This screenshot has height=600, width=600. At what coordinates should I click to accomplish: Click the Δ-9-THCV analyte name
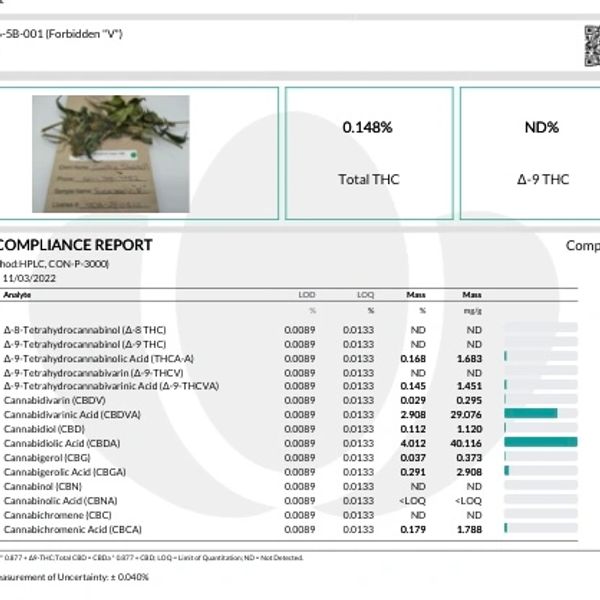pos(93,373)
